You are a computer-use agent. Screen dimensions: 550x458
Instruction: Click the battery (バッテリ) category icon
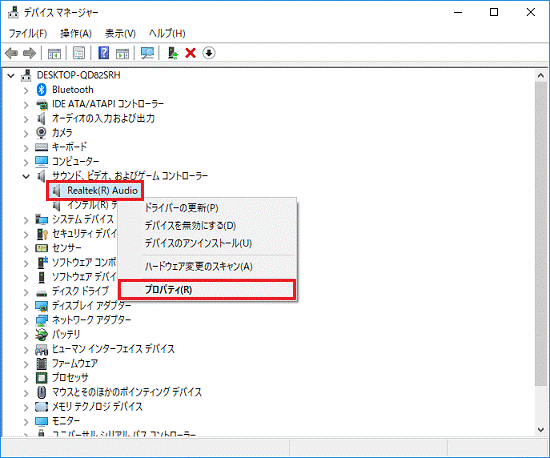coord(41,335)
